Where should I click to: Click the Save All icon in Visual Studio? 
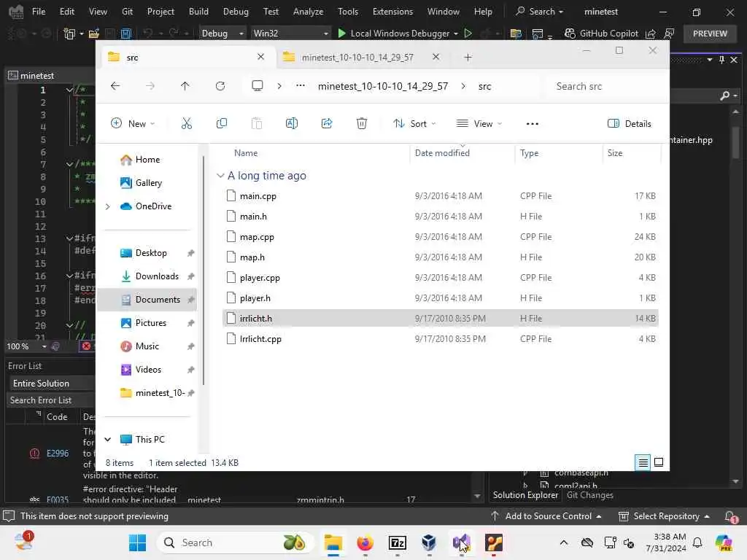[x=125, y=34]
